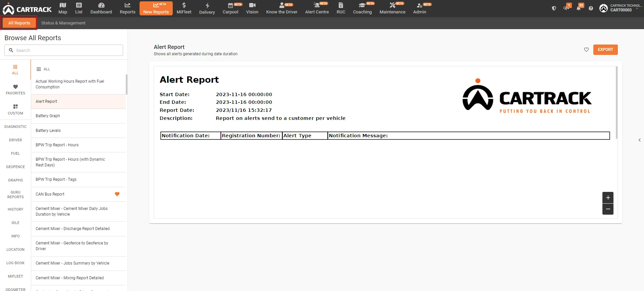The image size is (644, 291).
Task: Expand the collapsed right side panel arrow
Action: [640, 140]
